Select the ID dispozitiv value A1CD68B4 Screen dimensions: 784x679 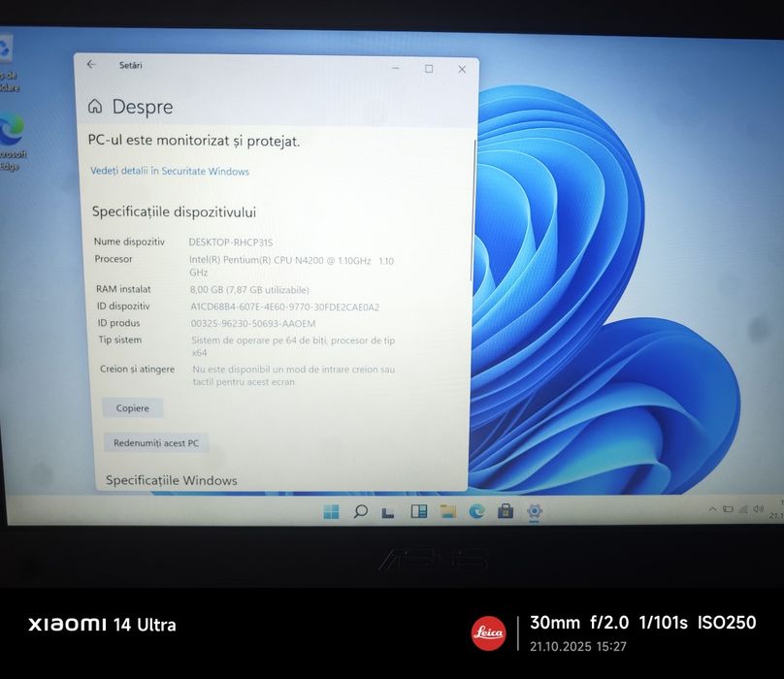coord(285,307)
